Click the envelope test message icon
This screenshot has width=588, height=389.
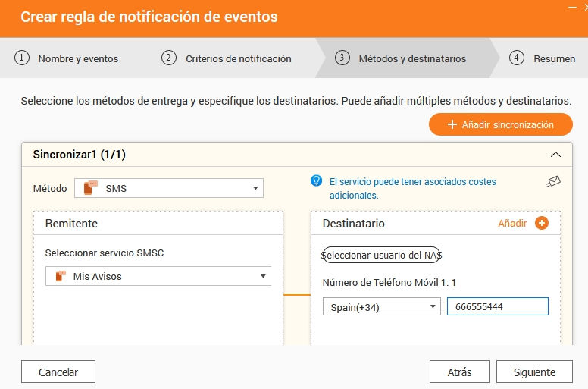coord(553,182)
